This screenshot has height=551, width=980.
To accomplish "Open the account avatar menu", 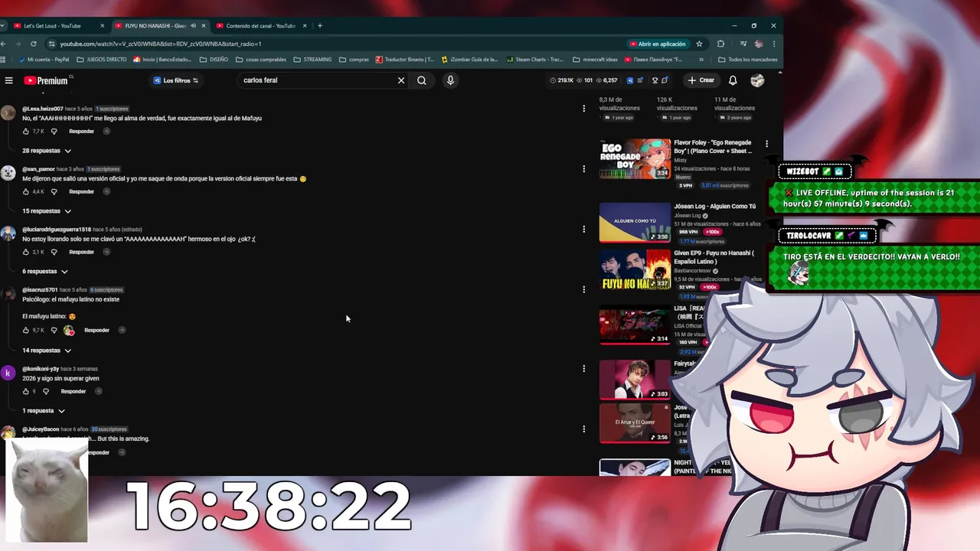I will pos(757,80).
